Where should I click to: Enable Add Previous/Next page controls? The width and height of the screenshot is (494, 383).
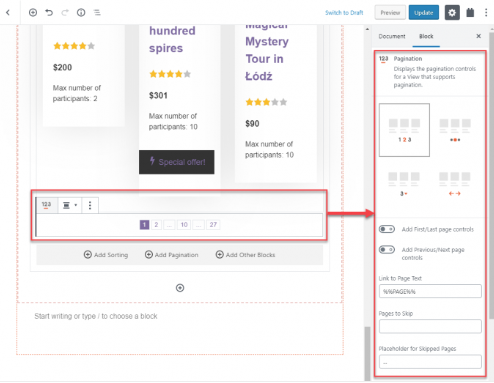pos(387,250)
